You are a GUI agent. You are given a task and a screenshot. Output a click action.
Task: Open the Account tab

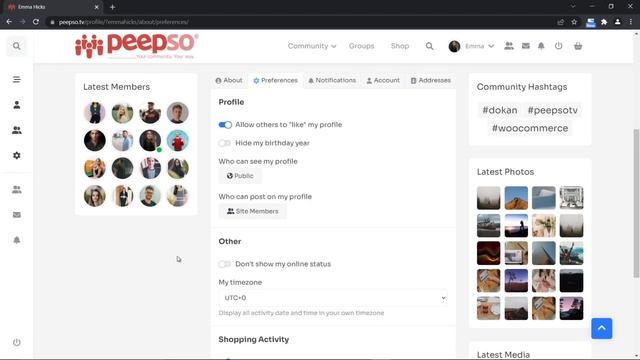[x=383, y=80]
